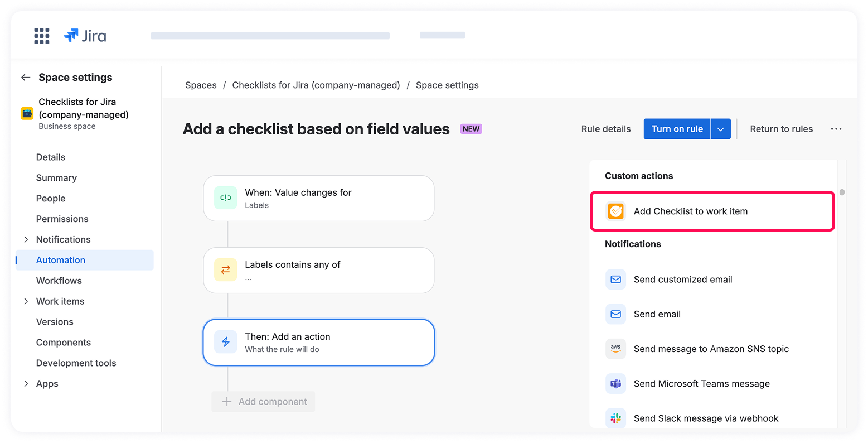This screenshot has width=868, height=443.
Task: Expand the Apps sidebar group
Action: click(26, 384)
